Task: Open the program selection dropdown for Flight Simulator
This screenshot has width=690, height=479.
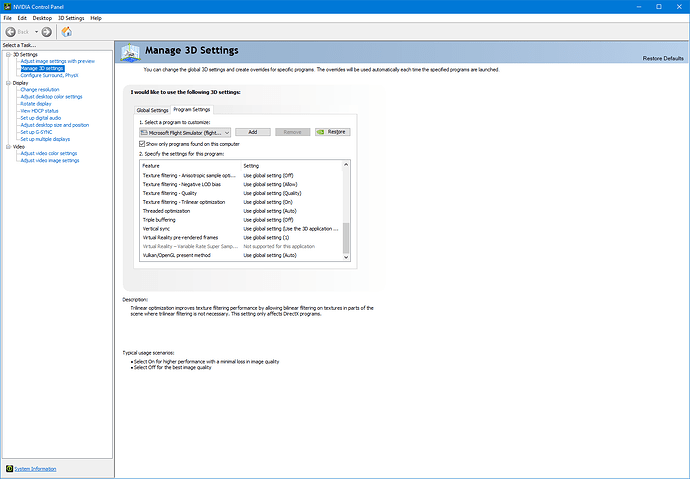Action: pos(227,132)
